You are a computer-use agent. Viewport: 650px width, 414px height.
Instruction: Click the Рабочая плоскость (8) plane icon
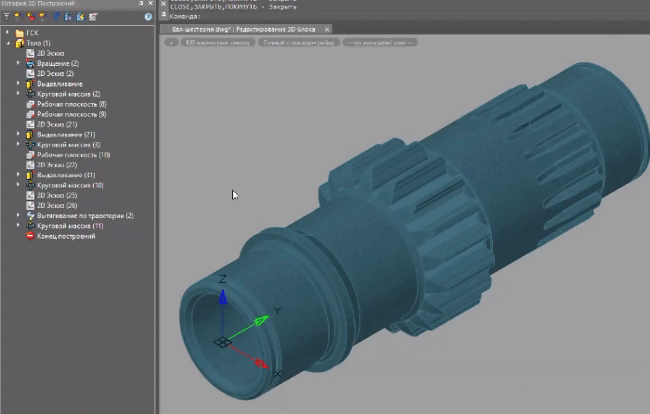[x=30, y=104]
